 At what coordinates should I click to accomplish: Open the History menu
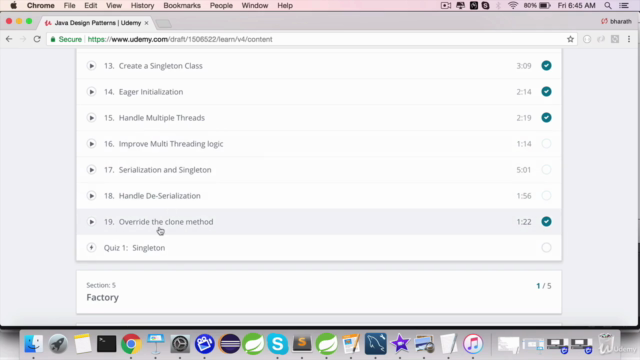(x=142, y=6)
